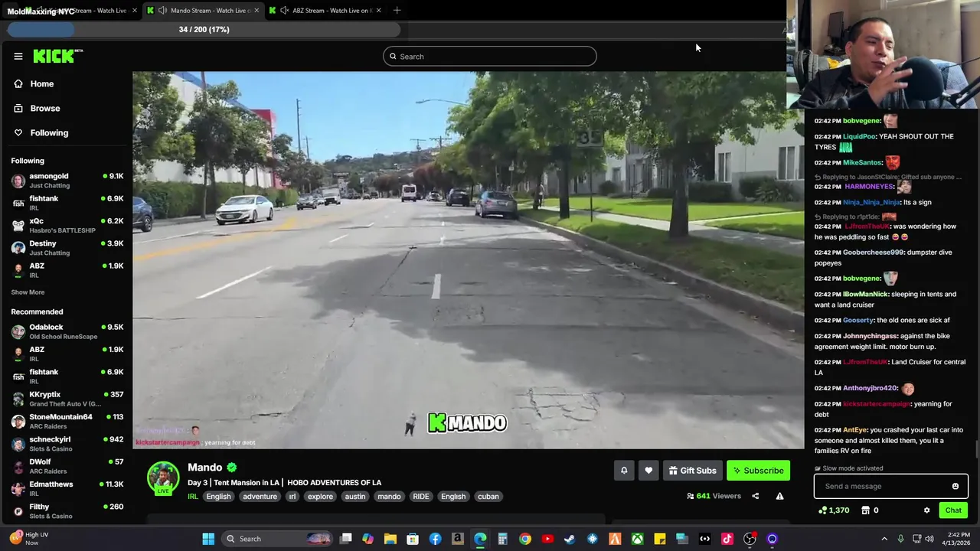Click LiquidPoo's username in chat
This screenshot has height=551, width=980.
point(859,136)
